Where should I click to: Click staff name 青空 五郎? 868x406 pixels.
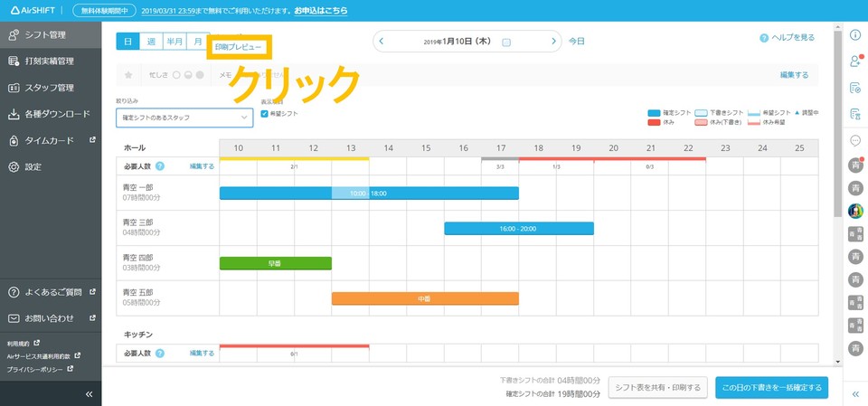tap(137, 292)
